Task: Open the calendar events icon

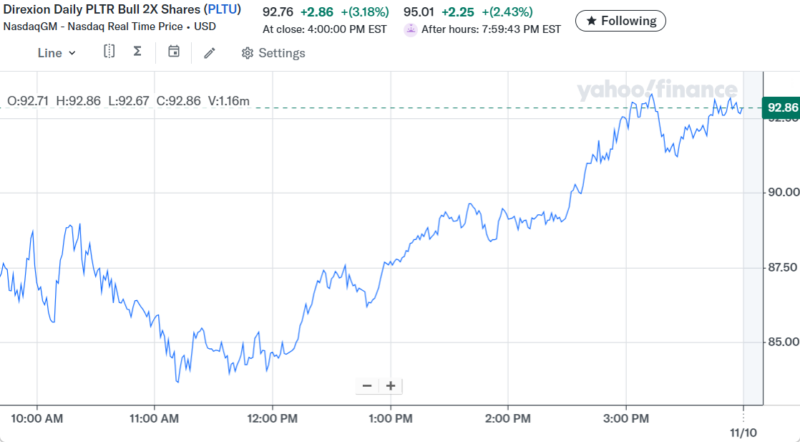Action: (x=175, y=53)
